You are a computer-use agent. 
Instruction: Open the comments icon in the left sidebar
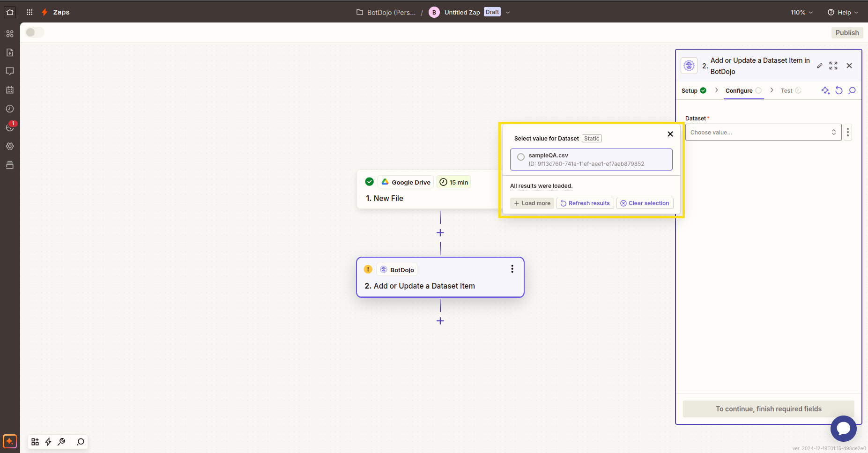click(x=10, y=71)
